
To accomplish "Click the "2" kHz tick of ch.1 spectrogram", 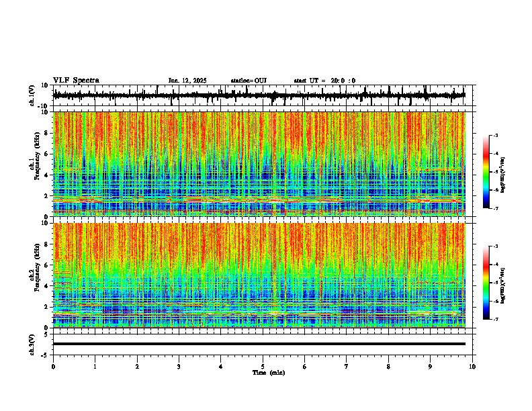I will point(47,196).
